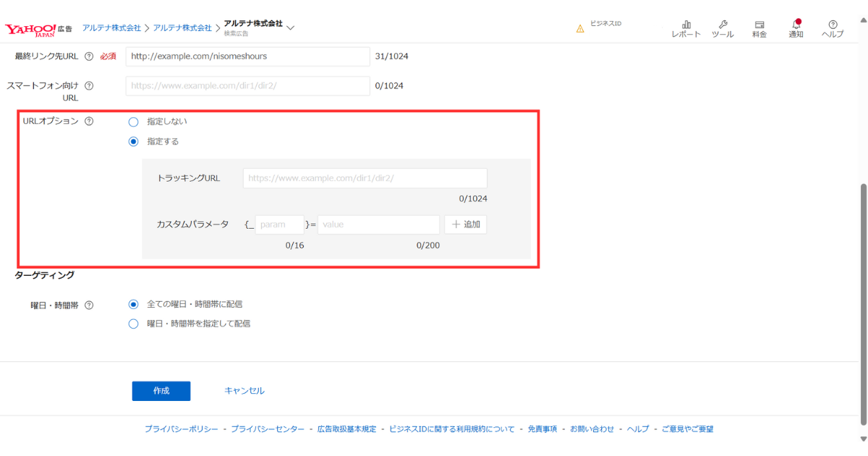Click the Yahoo! JAPAN 広告 logo
This screenshot has height=456, width=868.
(38, 29)
